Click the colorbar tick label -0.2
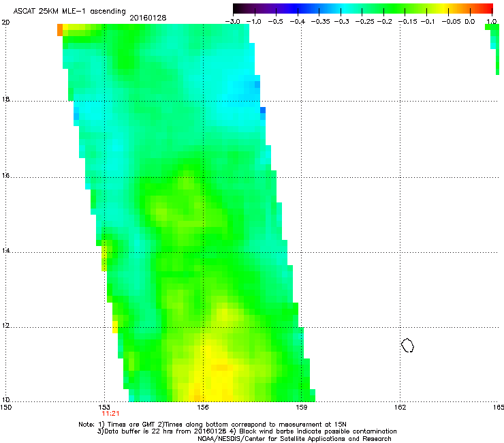 [x=384, y=22]
